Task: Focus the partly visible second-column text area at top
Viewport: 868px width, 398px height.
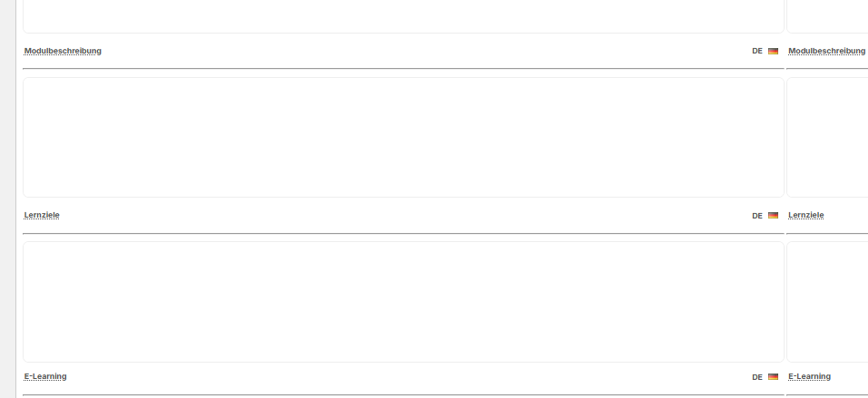Action: pyautogui.click(x=827, y=16)
